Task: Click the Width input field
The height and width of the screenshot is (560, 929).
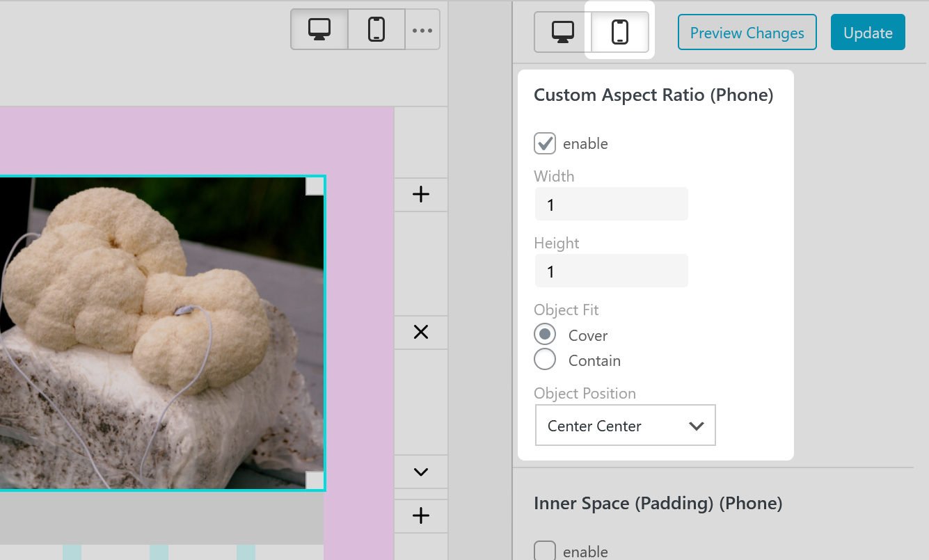Action: (x=610, y=204)
